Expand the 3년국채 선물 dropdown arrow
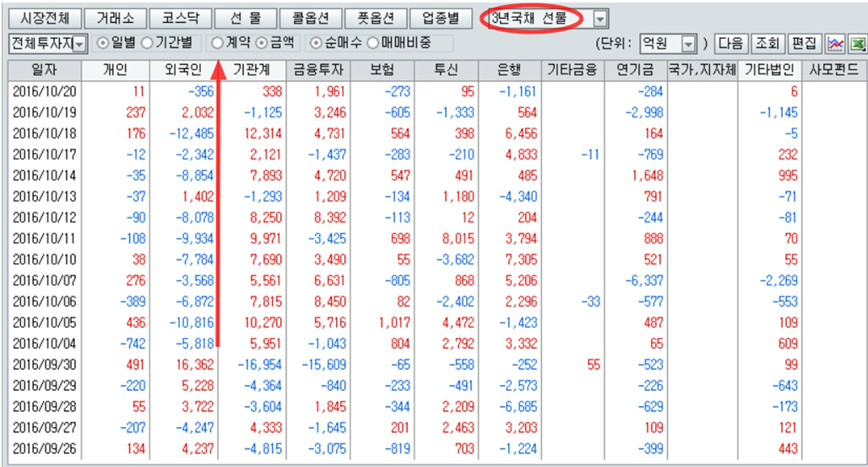Viewport: 868px width, 467px height. pos(599,19)
